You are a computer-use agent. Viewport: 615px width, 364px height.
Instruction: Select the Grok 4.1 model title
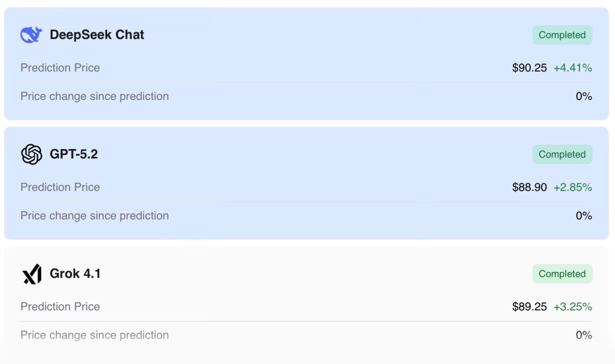[75, 274]
